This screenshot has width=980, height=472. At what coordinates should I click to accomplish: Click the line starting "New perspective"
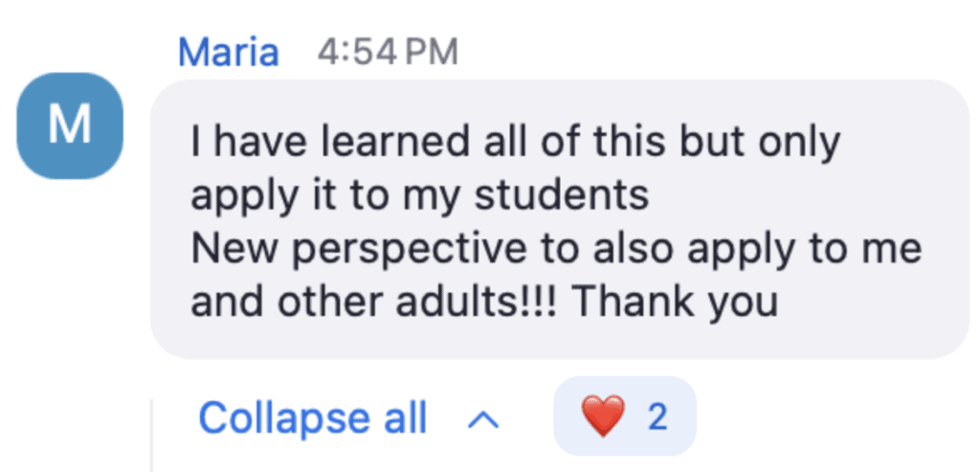555,249
